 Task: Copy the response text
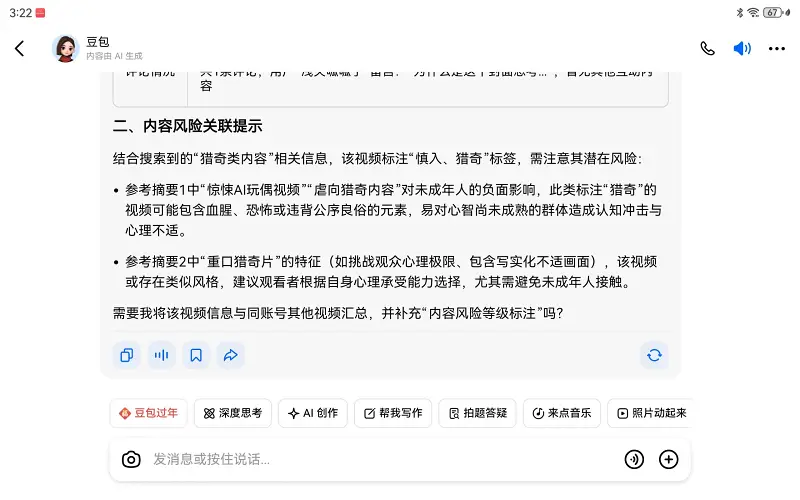[127, 355]
